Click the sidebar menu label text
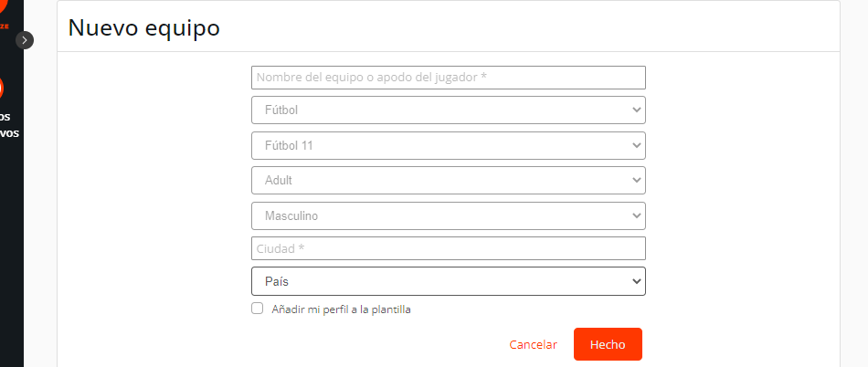Viewport: 868px width, 367px height. (7, 124)
